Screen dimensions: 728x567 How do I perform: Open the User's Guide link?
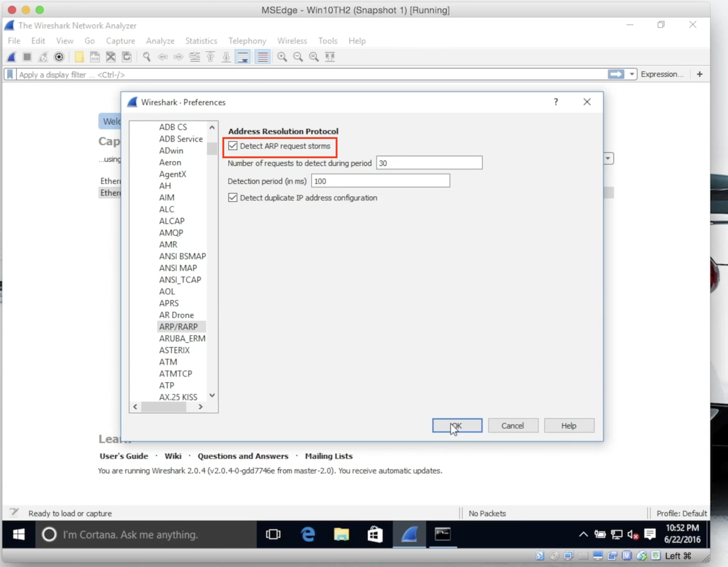124,456
